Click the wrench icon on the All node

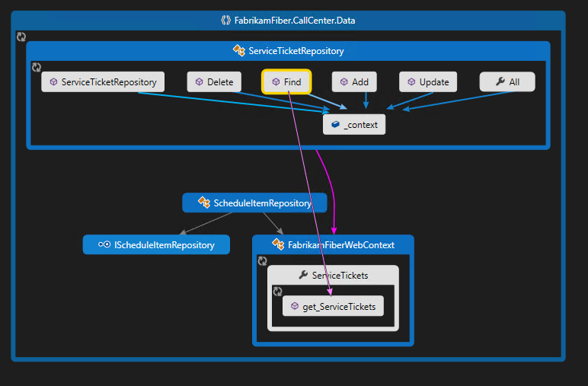[x=500, y=82]
